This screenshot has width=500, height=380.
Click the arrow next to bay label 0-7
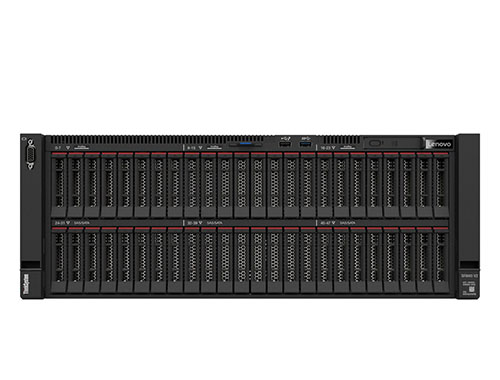[x=68, y=148]
